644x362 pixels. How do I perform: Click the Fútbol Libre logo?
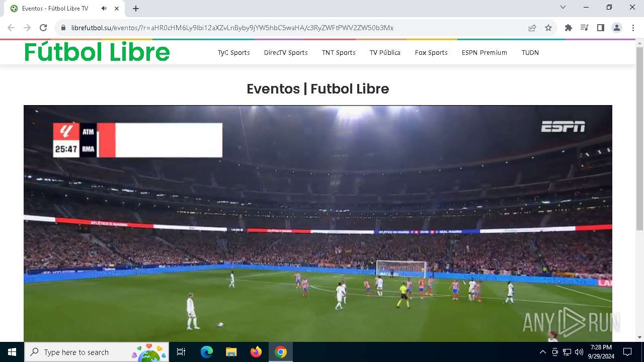[x=97, y=52]
